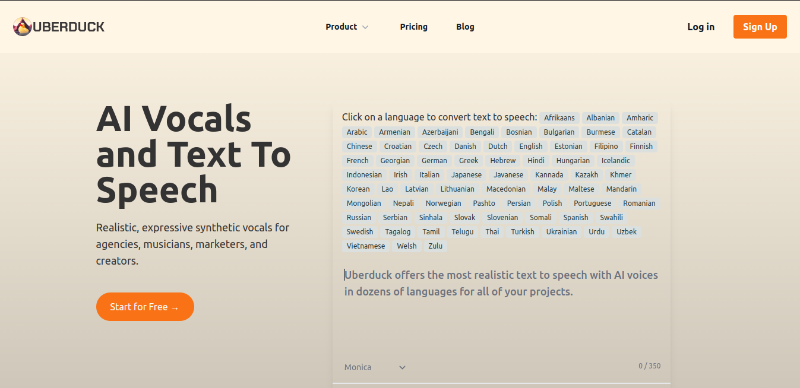The width and height of the screenshot is (800, 388).
Task: Choose the Ukrainian language tag
Action: click(x=561, y=232)
